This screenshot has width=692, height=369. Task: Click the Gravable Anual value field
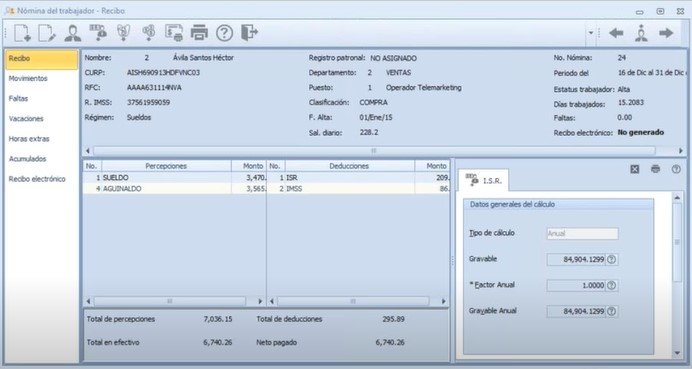point(576,312)
